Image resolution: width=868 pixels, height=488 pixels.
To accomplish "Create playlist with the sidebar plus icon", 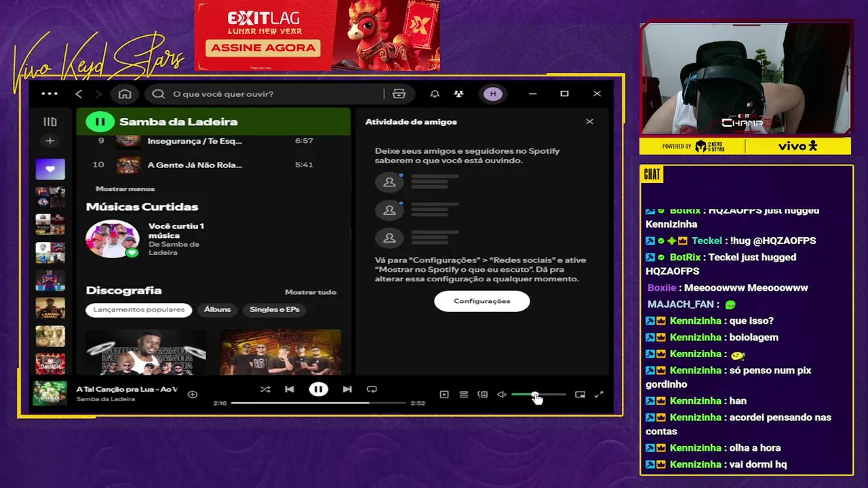I will 50,141.
